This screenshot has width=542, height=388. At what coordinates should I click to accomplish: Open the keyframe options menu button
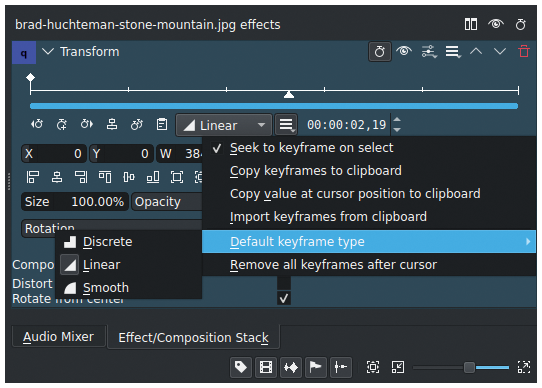[x=286, y=125]
